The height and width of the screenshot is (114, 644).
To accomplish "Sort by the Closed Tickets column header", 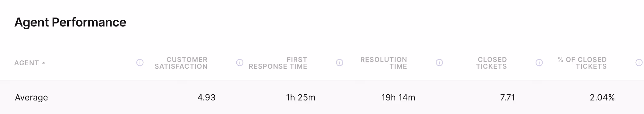I will click(491, 63).
